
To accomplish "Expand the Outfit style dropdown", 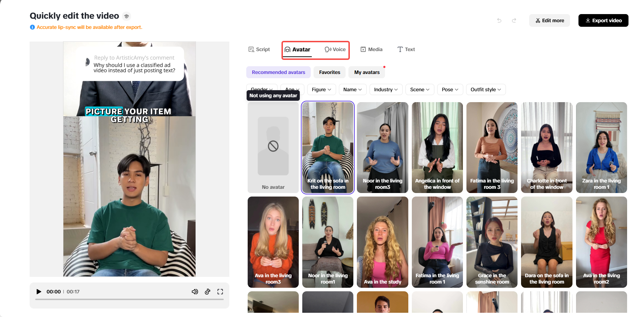I will tap(486, 89).
